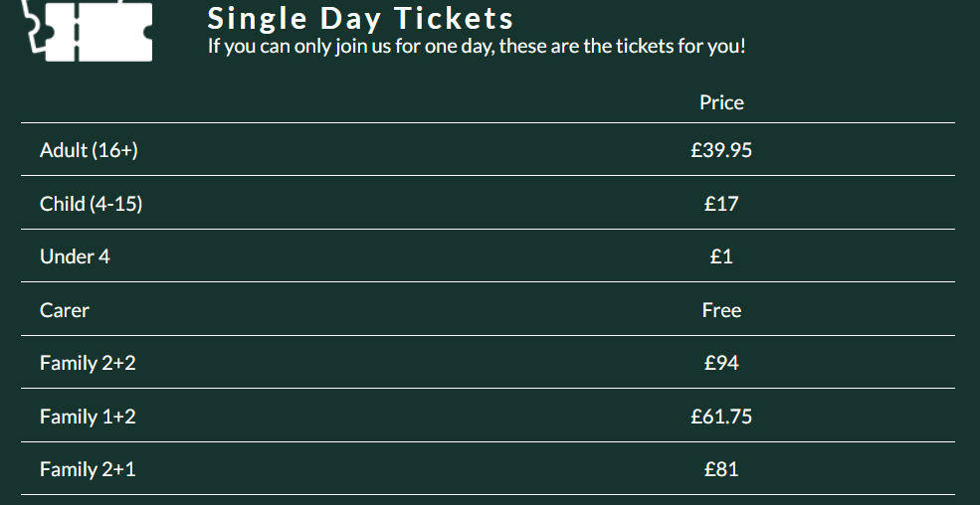Click the £39.95 adult price

[721, 150]
